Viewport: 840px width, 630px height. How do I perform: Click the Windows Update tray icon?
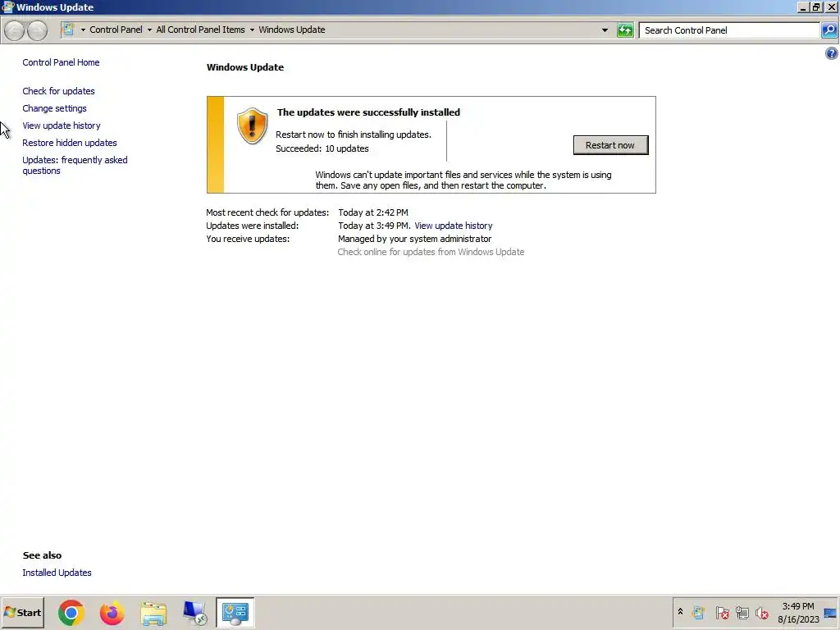[698, 612]
